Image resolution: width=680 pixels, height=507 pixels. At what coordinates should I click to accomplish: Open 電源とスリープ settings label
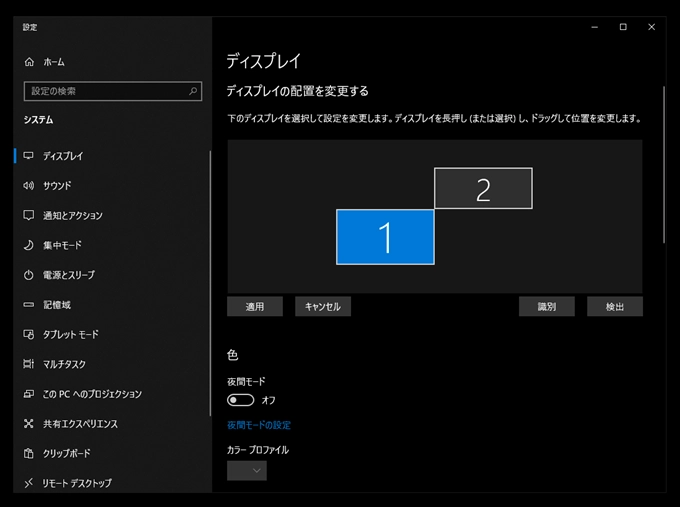coord(69,275)
